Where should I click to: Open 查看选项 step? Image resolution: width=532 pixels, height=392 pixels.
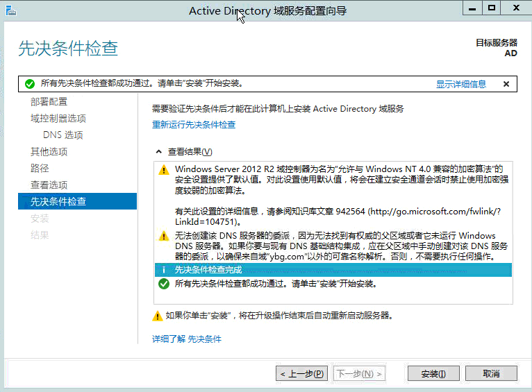[49, 185]
